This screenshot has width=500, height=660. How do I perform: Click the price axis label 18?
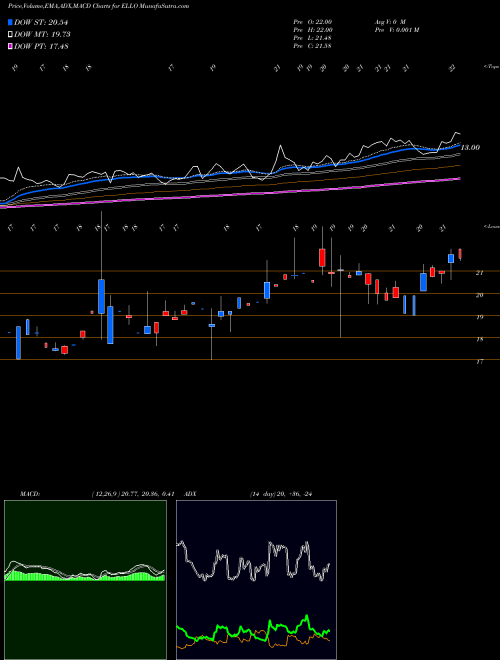479,339
